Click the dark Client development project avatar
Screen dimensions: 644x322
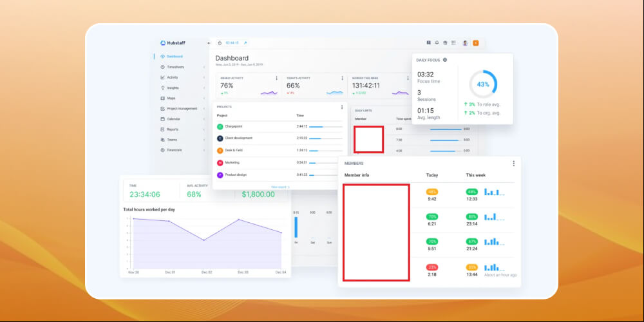coord(220,138)
